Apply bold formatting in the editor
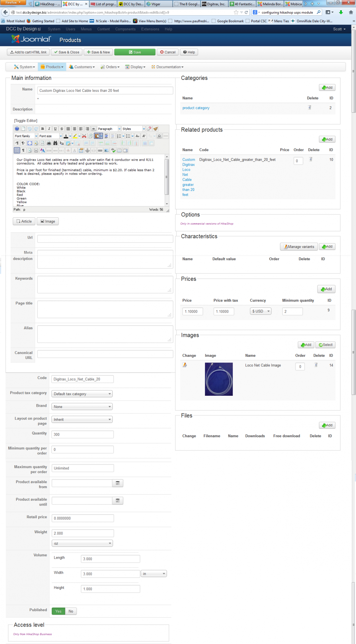The image size is (356, 644). 42,129
